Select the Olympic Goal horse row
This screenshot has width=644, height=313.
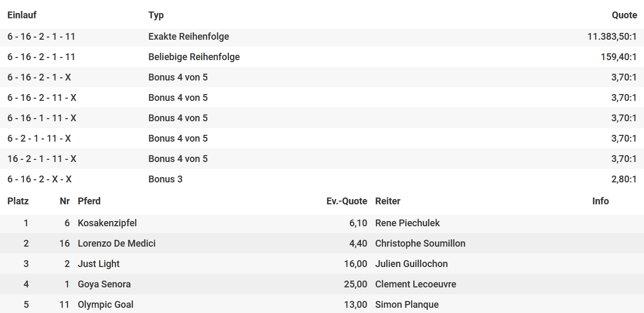click(322, 305)
